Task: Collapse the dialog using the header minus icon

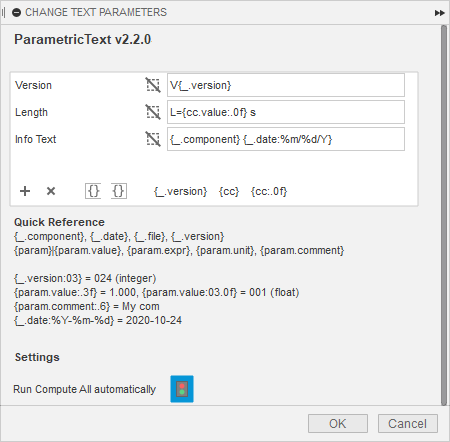Action: pyautogui.click(x=16, y=13)
